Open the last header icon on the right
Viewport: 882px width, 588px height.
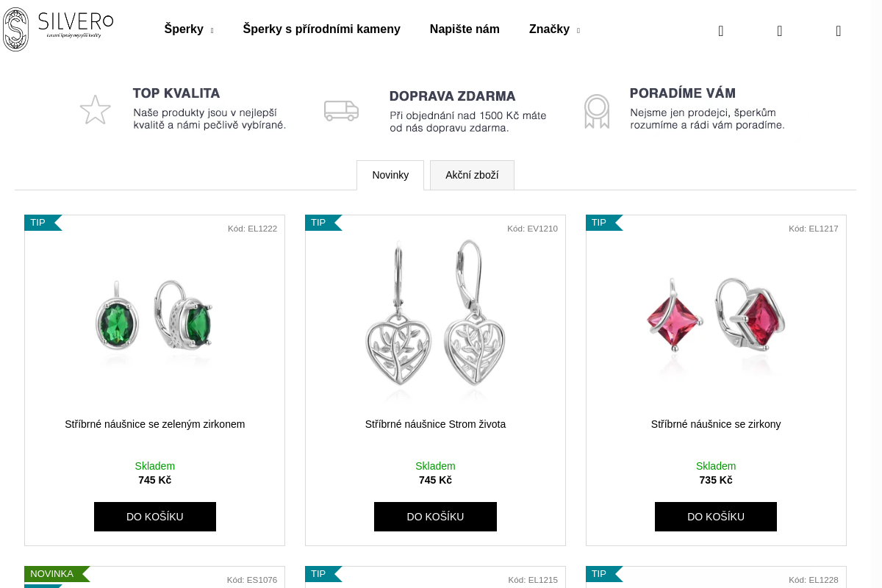(839, 31)
